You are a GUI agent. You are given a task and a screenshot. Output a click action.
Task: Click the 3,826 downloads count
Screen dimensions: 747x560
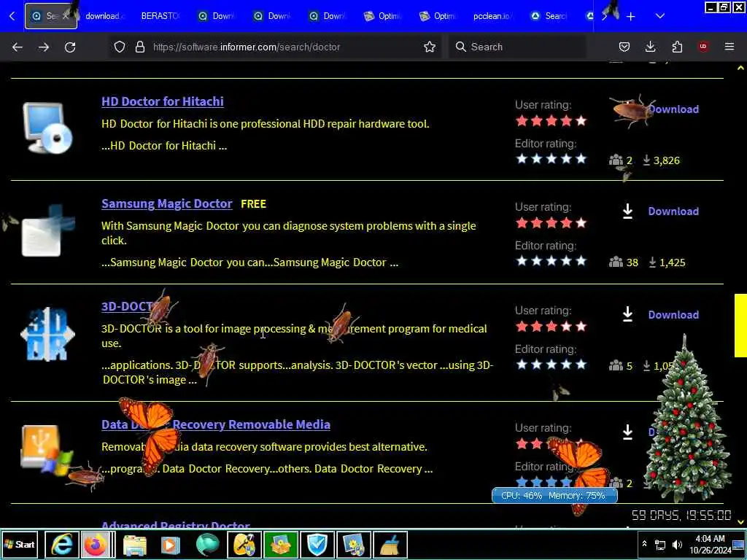tap(667, 160)
